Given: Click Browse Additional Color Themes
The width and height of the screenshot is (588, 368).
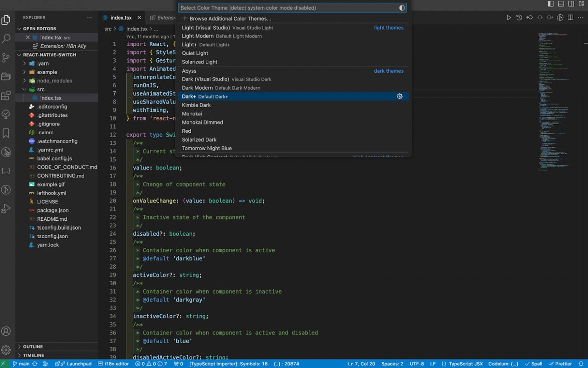Looking at the screenshot, I should tap(293, 19).
